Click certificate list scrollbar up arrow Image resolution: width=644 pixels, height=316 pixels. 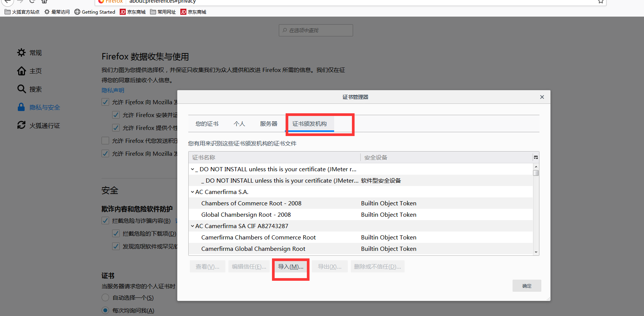pos(536,167)
